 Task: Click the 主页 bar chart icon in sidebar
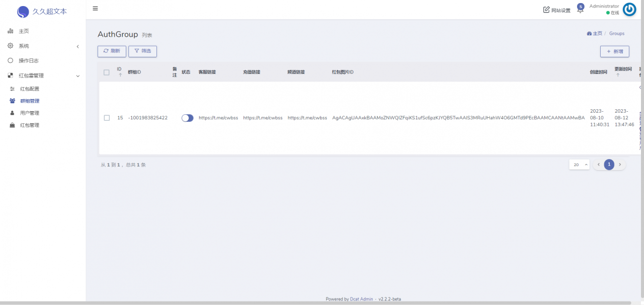10,31
